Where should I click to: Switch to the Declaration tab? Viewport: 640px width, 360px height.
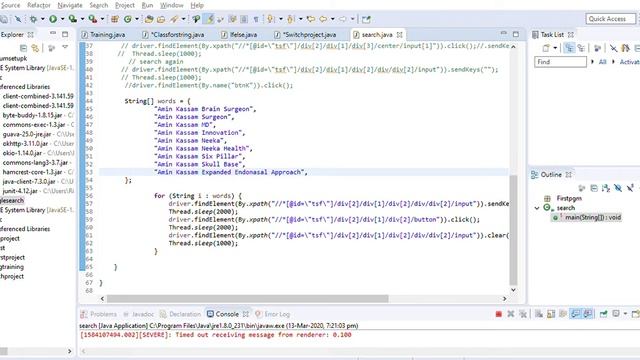(180, 314)
